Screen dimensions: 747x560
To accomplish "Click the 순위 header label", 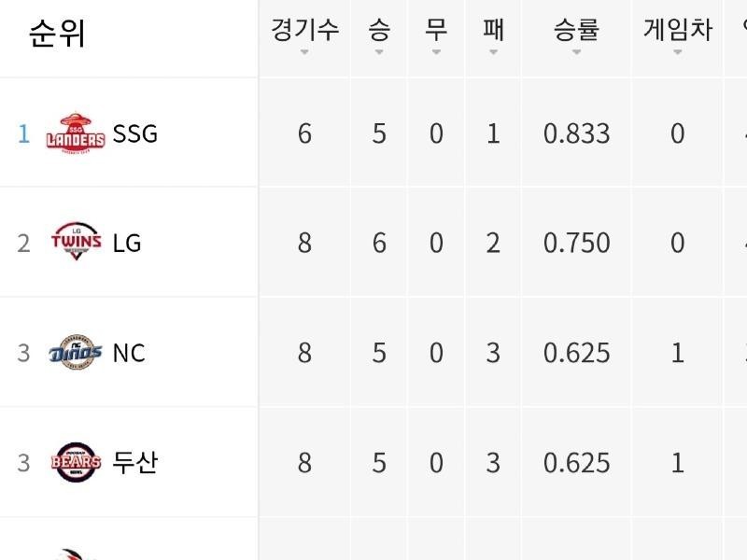I will 57,34.
